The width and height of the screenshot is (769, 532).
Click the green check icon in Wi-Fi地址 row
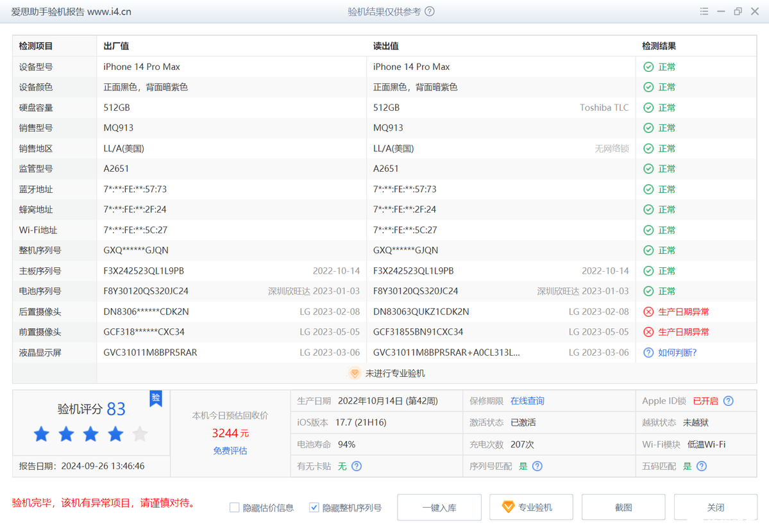pyautogui.click(x=648, y=230)
